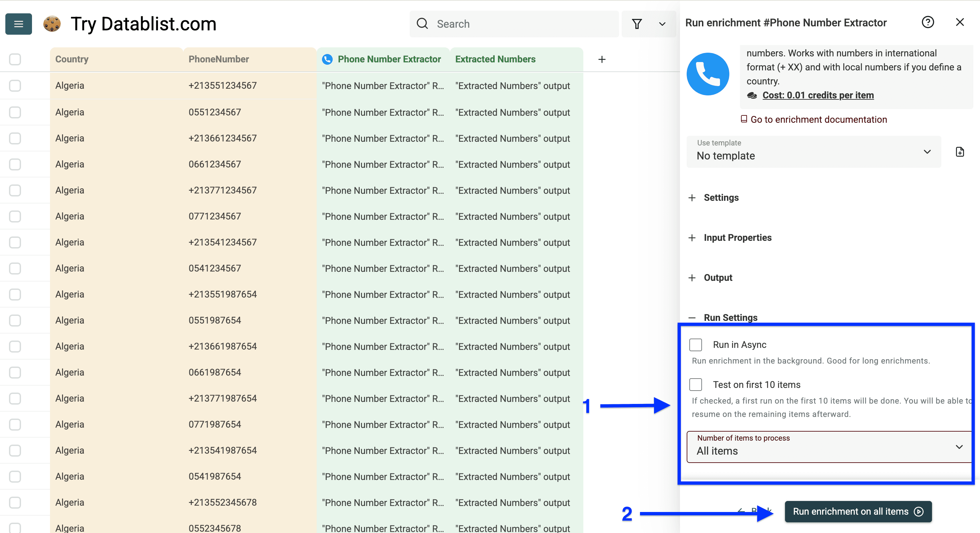Open the filter icon beside search bar
Screen dimensions: 980x533
click(x=637, y=24)
